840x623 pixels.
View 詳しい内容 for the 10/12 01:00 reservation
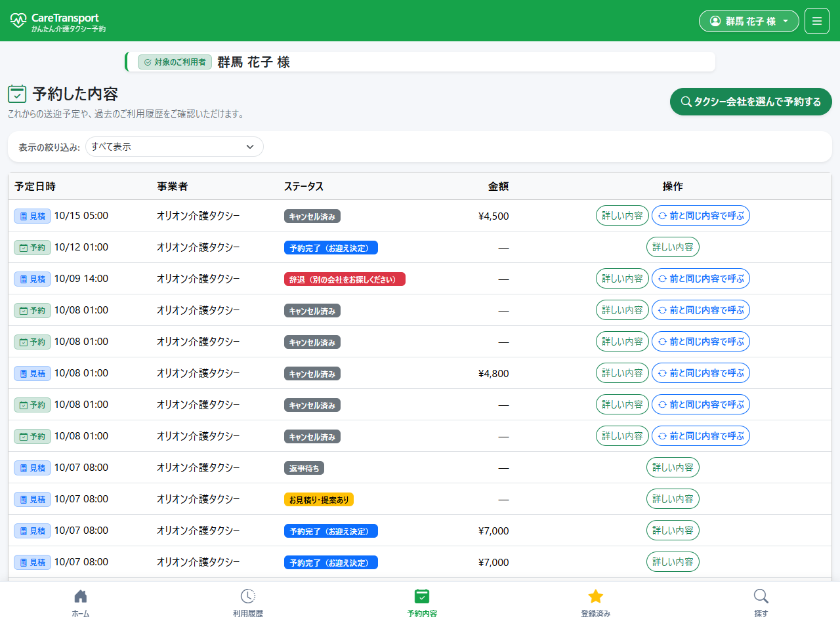click(673, 247)
